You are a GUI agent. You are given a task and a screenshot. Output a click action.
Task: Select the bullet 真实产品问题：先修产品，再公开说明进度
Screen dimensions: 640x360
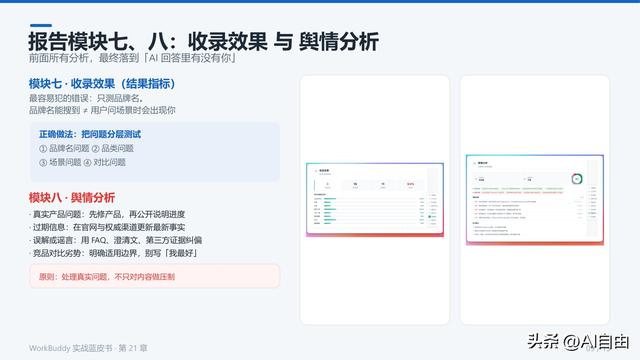tap(107, 214)
